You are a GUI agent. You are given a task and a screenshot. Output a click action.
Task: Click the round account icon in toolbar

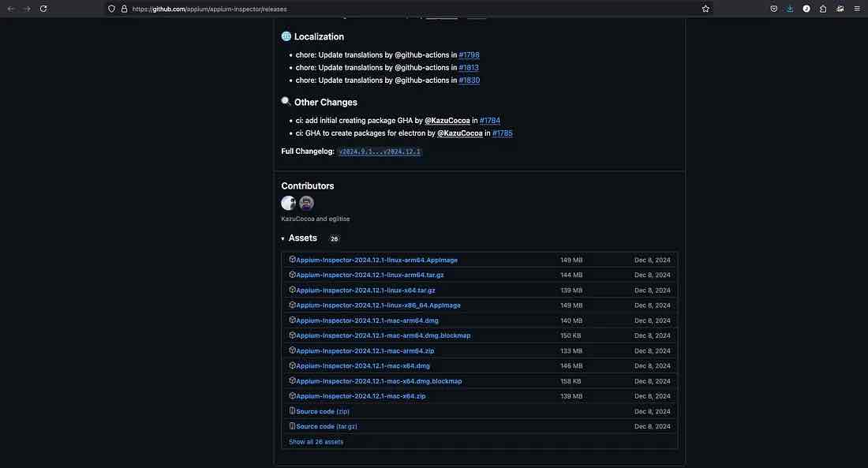point(806,9)
